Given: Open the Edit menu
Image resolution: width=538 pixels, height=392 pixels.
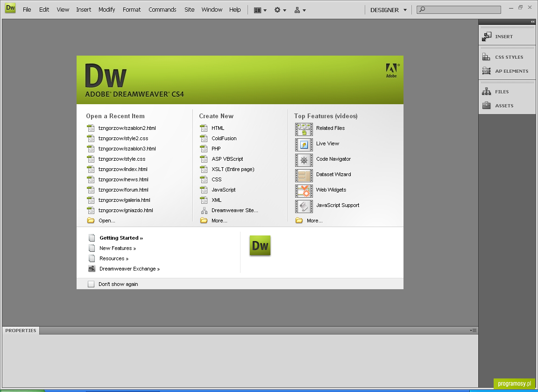Looking at the screenshot, I should (x=44, y=10).
